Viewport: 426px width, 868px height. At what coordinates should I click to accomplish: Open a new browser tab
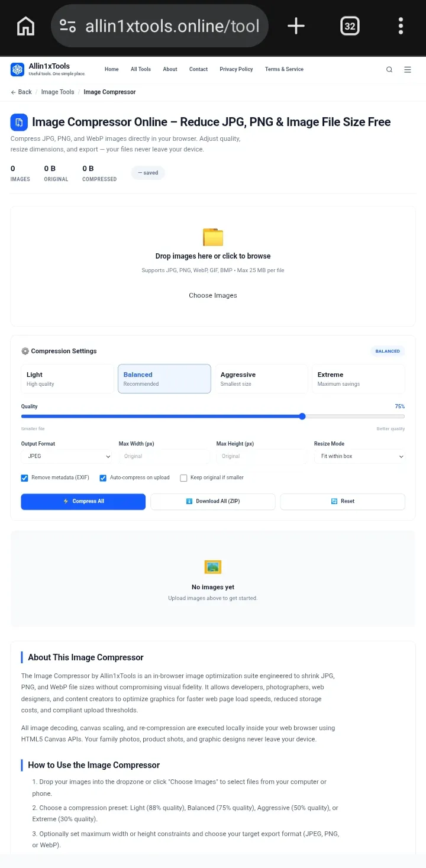(x=296, y=26)
